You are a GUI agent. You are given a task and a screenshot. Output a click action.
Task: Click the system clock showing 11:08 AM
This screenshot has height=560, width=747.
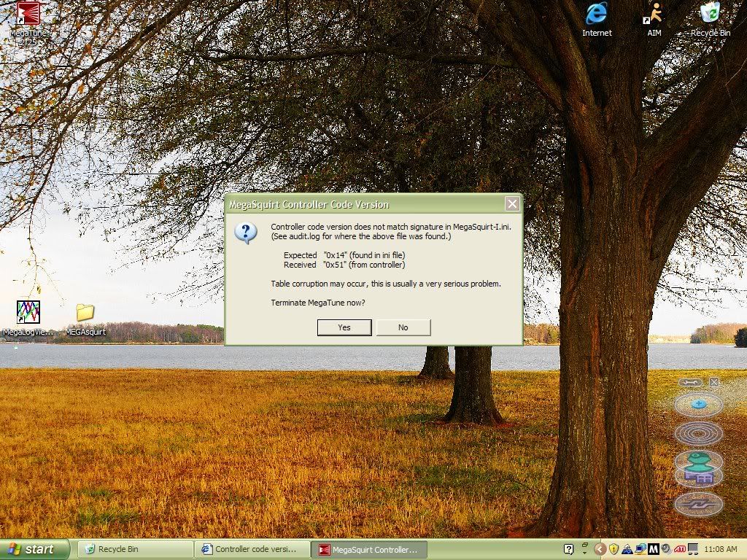[x=720, y=549]
